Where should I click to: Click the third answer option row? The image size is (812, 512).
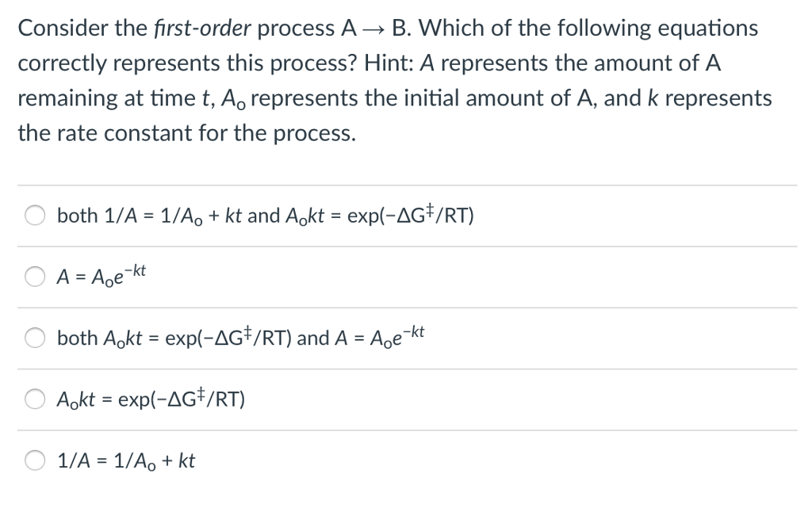[x=239, y=338]
